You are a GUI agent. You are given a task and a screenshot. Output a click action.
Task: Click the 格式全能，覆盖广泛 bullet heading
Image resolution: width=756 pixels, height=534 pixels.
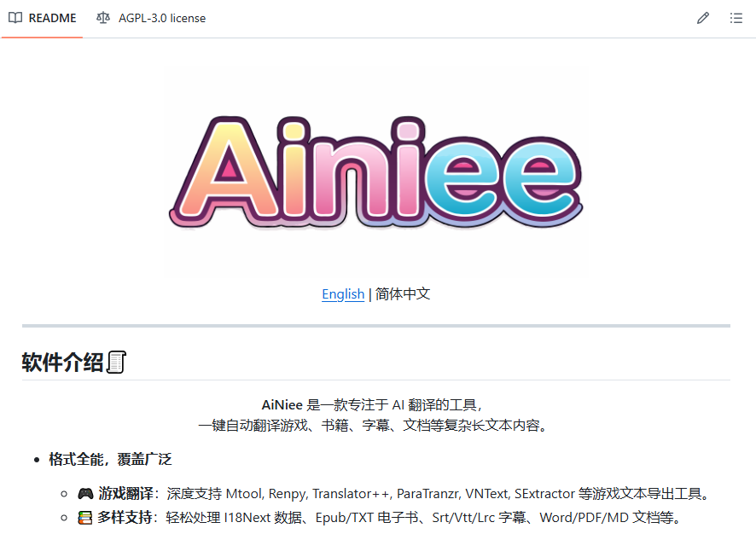(x=110, y=460)
